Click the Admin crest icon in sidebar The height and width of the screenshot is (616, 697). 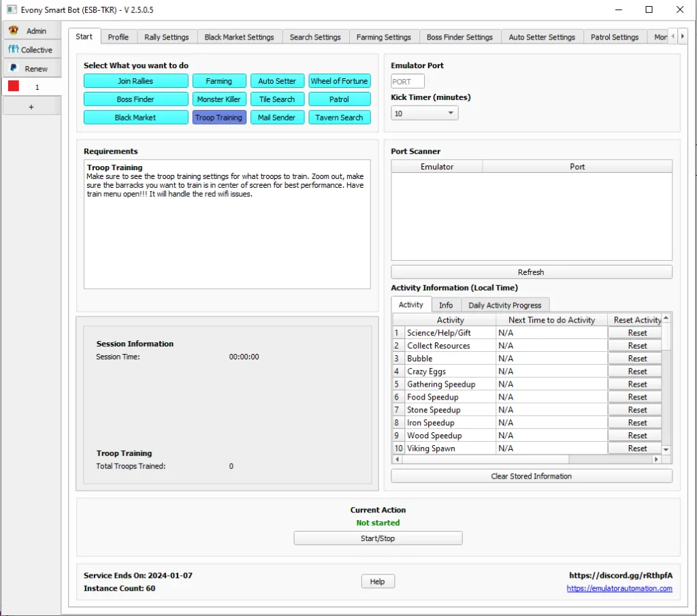tap(14, 31)
